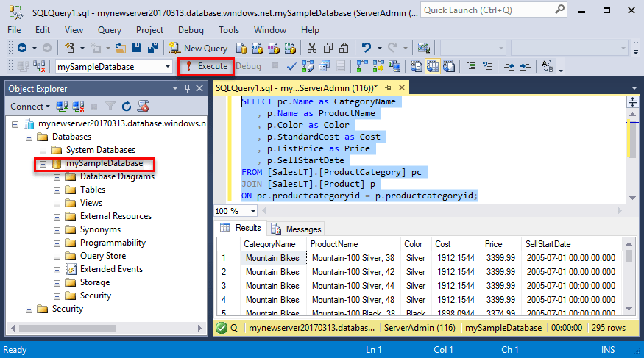This screenshot has height=358, width=644.
Task: Select the Results tab
Action: [241, 228]
